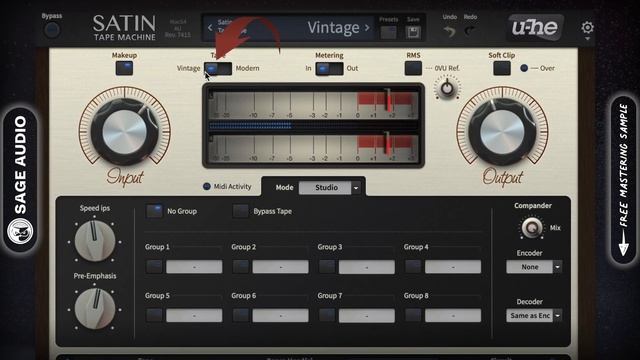
Task: Toggle the Group 3 button
Action: (327, 267)
